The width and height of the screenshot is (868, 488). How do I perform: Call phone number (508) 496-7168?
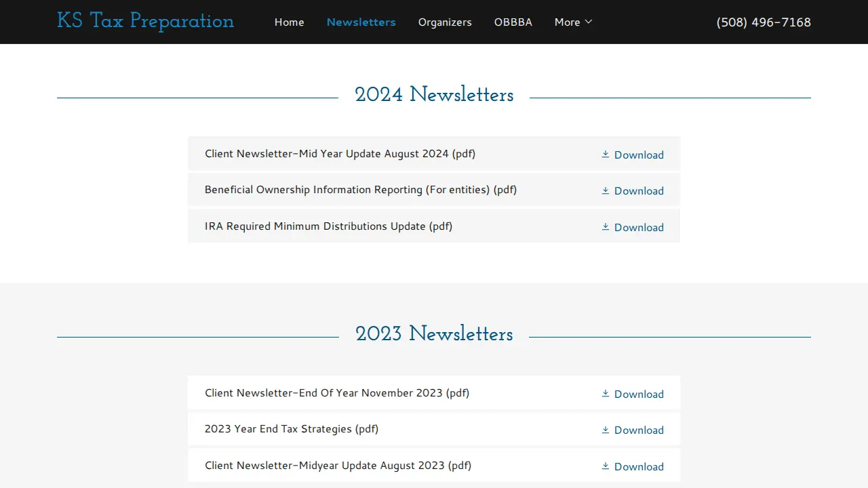click(764, 22)
